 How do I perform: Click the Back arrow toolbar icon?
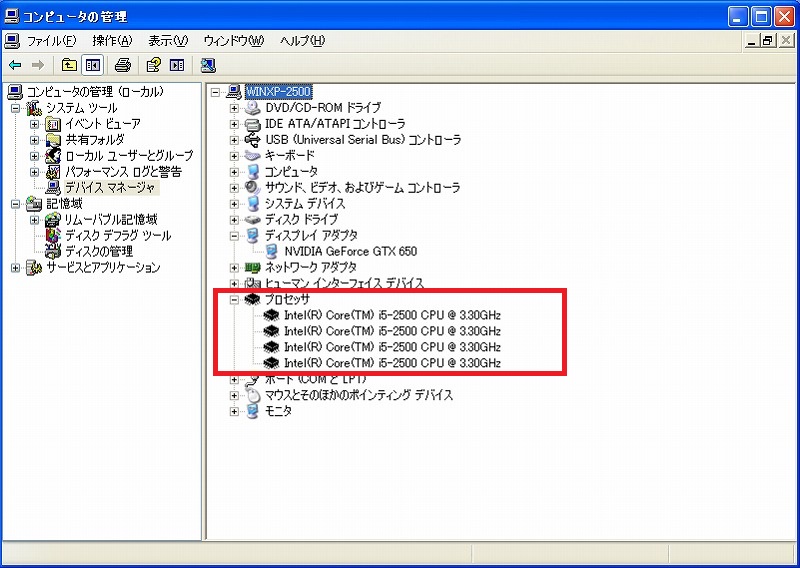[15, 65]
